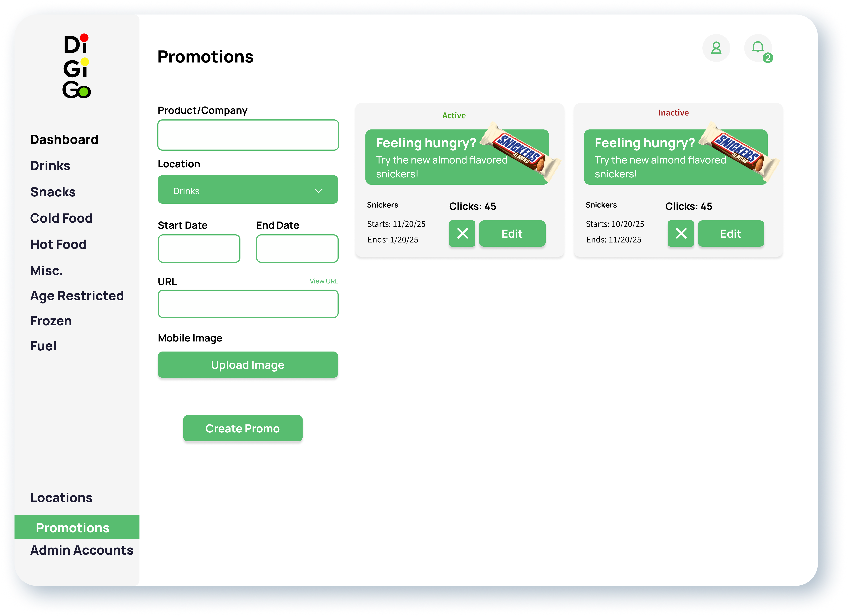Screen dimensions: 848x616
Task: Click 'Clicks: 45' on Inactive promo card
Action: tap(689, 206)
